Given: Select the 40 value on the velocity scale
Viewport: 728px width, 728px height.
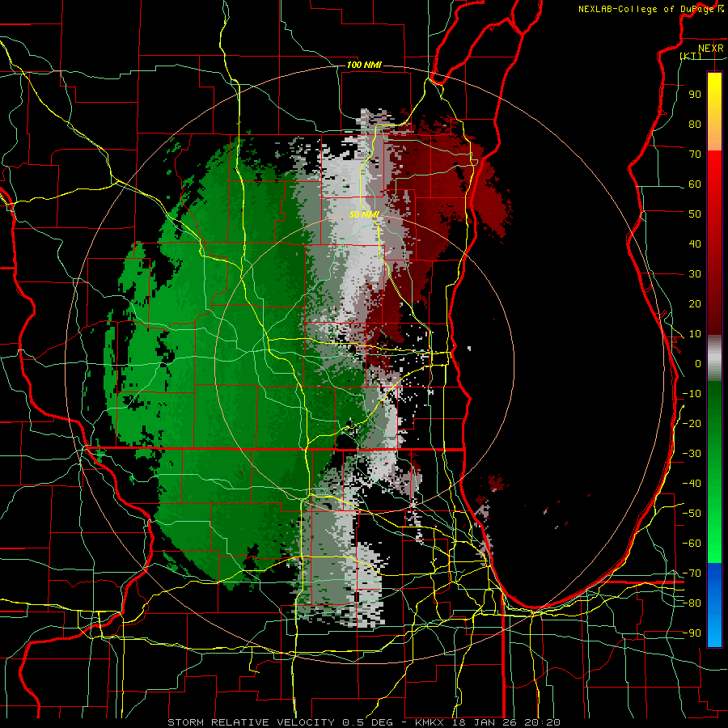Looking at the screenshot, I should 695,244.
